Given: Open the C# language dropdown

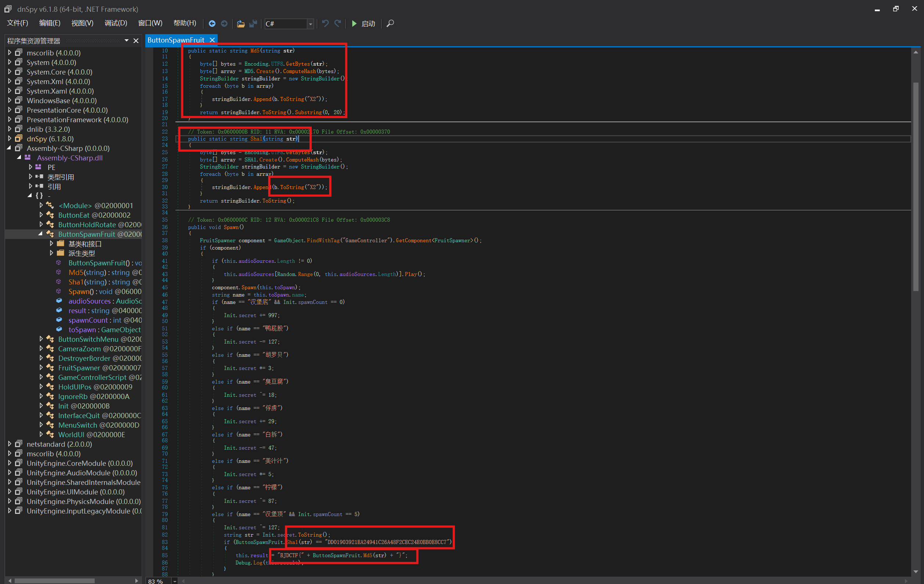Looking at the screenshot, I should click(x=310, y=24).
